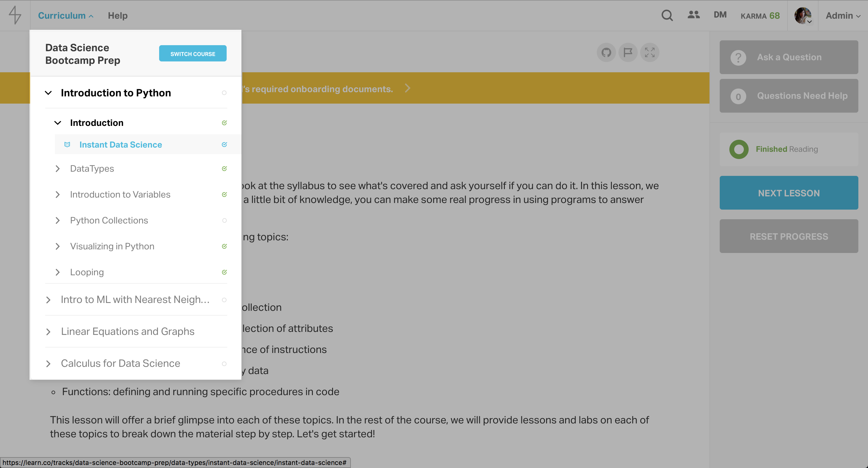
Task: Click the required onboarding documents banner text
Action: [x=318, y=89]
